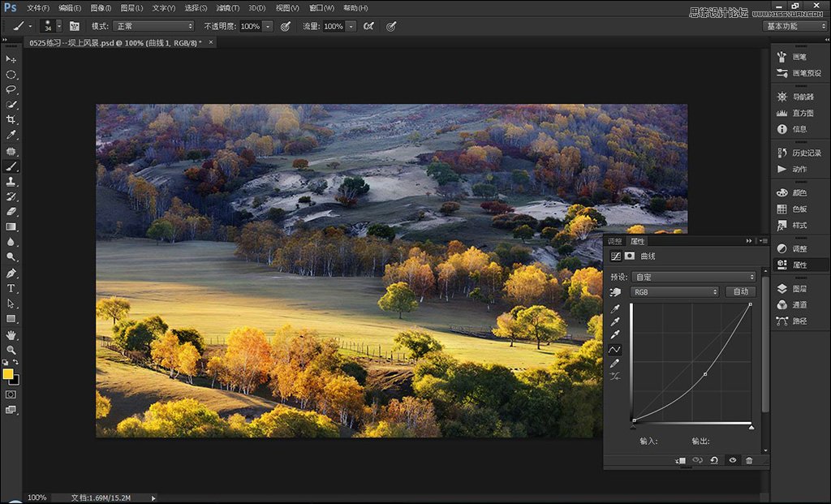Pick the Horizontal Type tool
831x504 pixels.
(11, 288)
